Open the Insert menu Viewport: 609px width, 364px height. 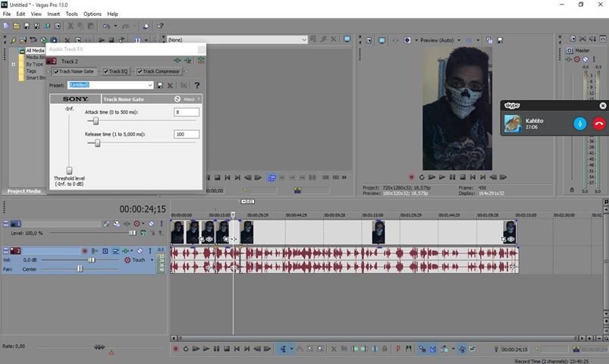pos(53,14)
